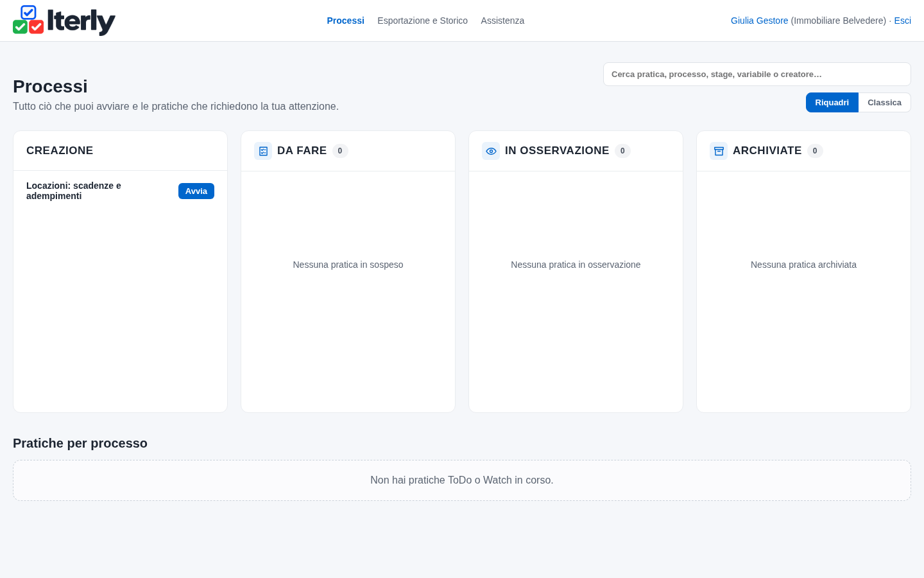Click the 'Processi' page title
Screen dimensions: 924x578
[x=50, y=86]
